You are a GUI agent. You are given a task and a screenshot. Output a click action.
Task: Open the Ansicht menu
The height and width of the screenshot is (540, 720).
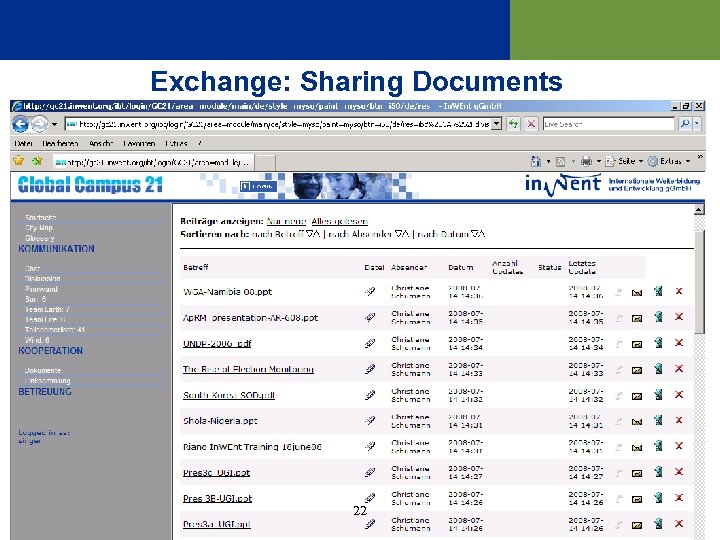click(101, 144)
